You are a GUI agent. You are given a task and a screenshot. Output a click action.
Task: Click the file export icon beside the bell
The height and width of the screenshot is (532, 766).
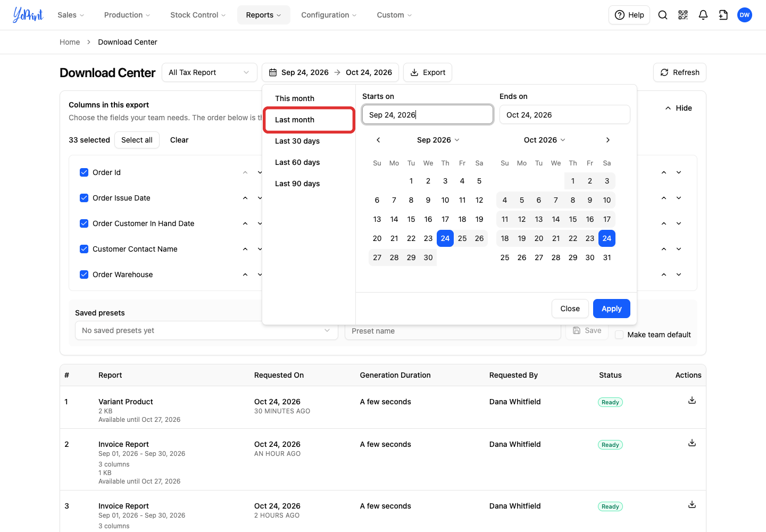coord(723,15)
